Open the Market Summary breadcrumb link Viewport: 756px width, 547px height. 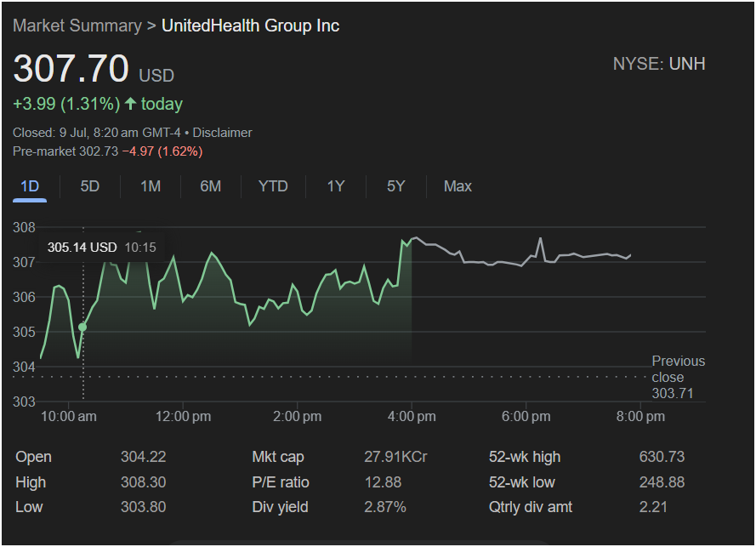[x=77, y=26]
